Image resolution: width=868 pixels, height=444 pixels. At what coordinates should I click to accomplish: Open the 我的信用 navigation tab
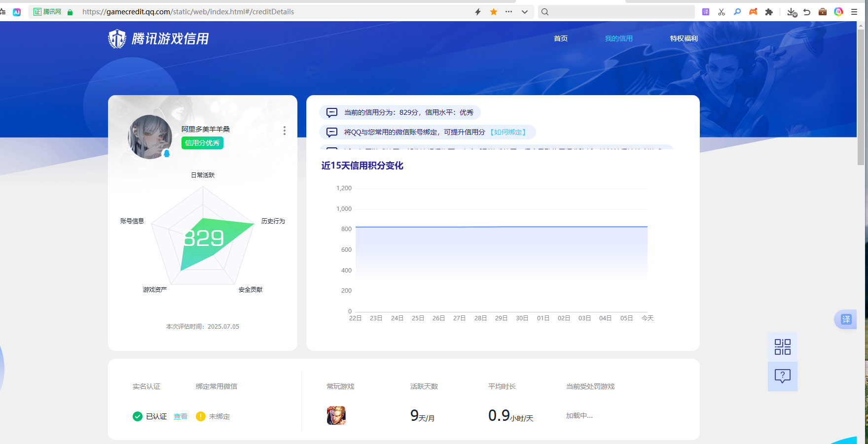[x=619, y=38]
